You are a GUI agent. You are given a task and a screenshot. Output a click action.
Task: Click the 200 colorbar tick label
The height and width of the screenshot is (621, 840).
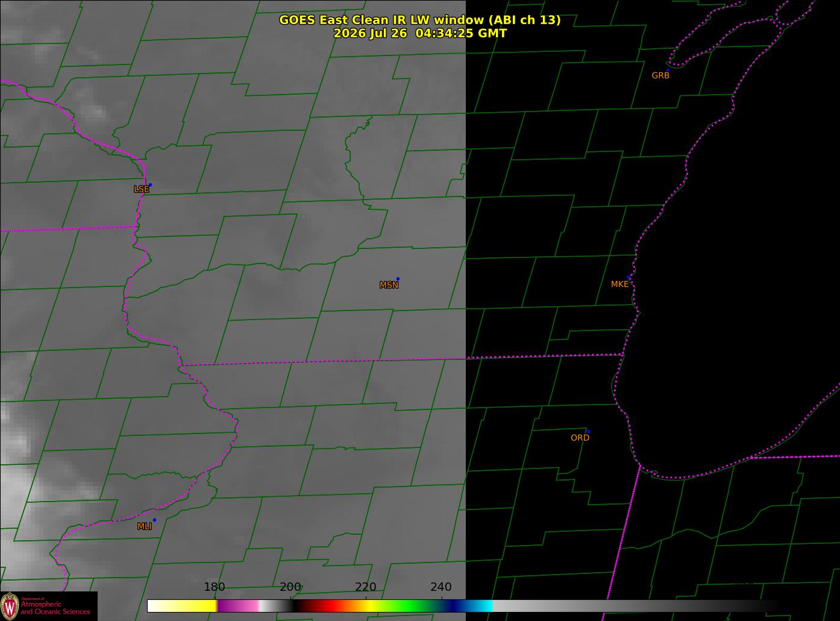point(290,587)
